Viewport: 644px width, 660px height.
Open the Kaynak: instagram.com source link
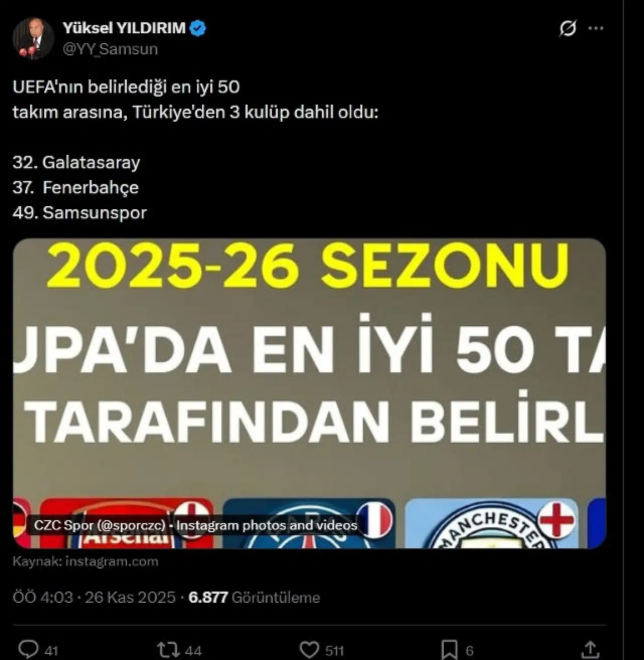pos(86,561)
